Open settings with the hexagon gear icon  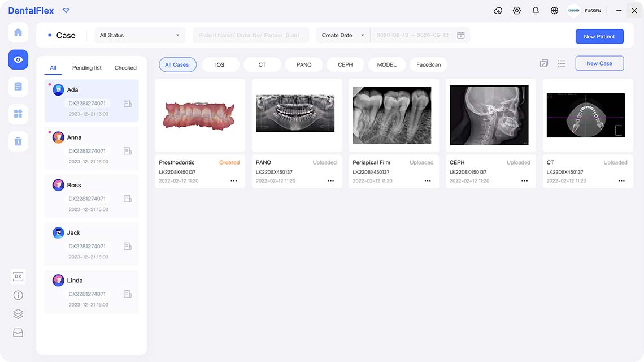coord(517,11)
